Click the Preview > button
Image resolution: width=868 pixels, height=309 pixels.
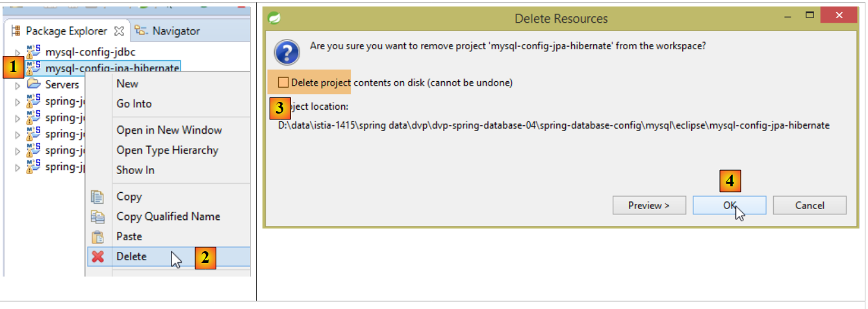pyautogui.click(x=649, y=205)
